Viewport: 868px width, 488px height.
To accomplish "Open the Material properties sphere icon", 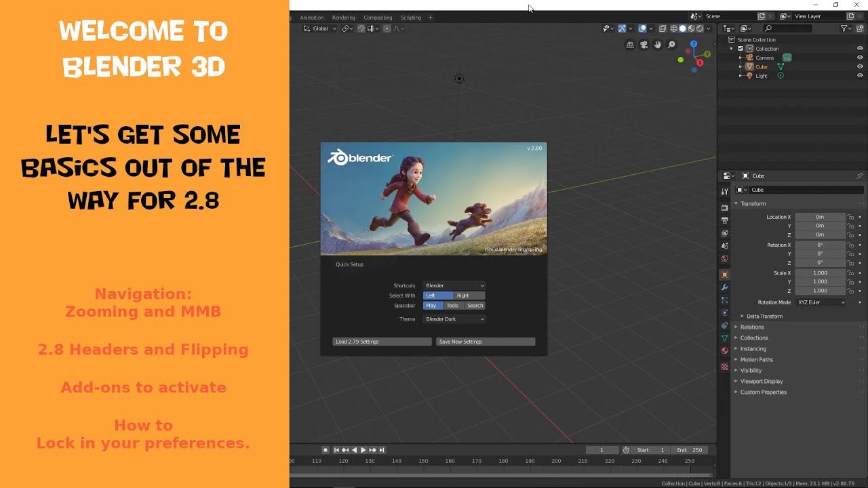I will (x=724, y=350).
